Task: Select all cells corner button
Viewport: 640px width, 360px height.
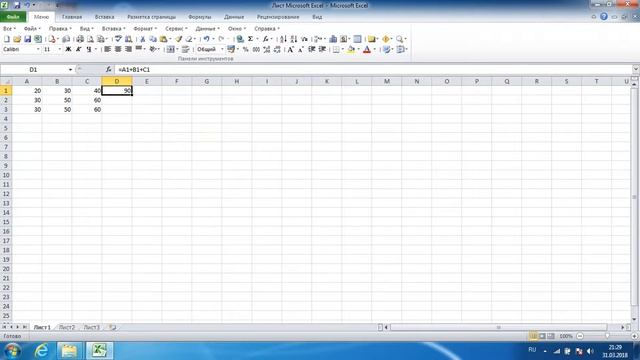Action: [x=6, y=81]
